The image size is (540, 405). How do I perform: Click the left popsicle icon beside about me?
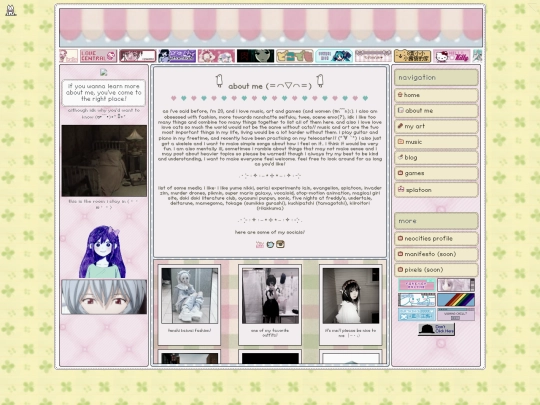pos(219,81)
